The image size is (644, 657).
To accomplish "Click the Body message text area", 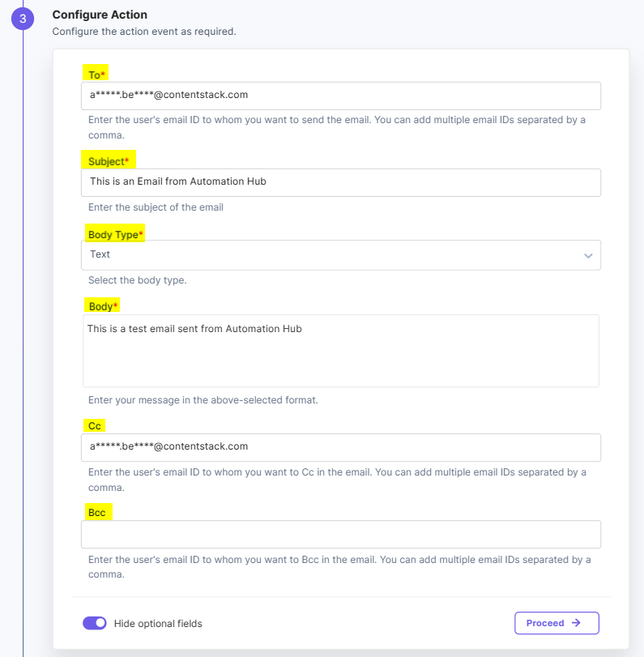I will tap(340, 348).
